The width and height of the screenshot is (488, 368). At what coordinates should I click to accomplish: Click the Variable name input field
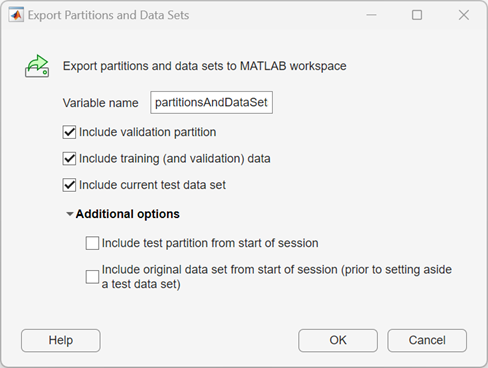click(211, 103)
